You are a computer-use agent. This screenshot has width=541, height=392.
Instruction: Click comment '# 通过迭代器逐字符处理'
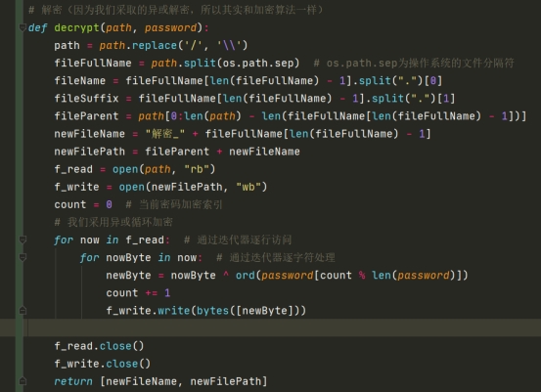click(x=276, y=257)
